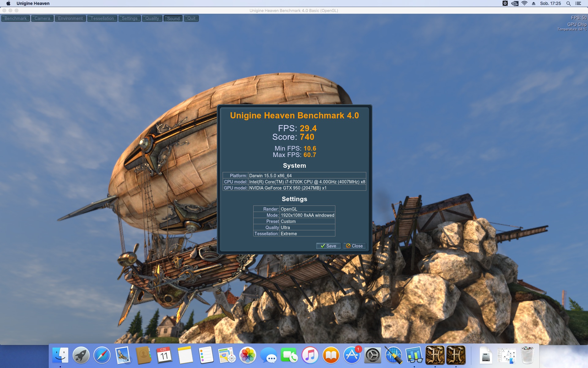
Task: Click the Wi-Fi status icon
Action: (x=525, y=3)
